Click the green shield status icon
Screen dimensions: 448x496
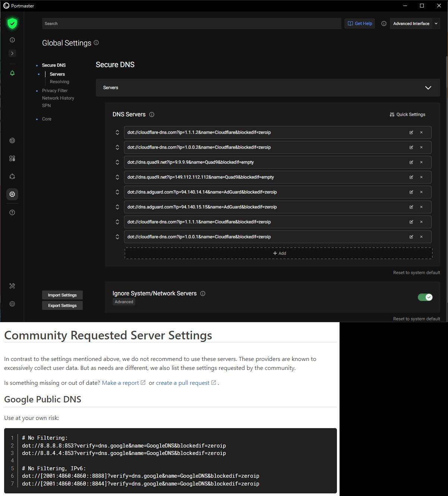click(x=12, y=23)
